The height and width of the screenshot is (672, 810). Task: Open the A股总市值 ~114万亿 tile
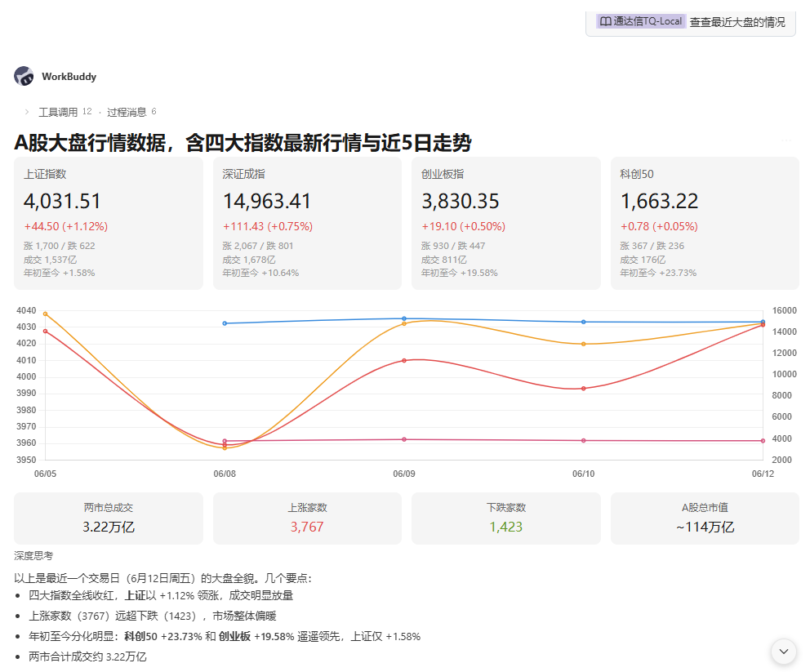705,518
